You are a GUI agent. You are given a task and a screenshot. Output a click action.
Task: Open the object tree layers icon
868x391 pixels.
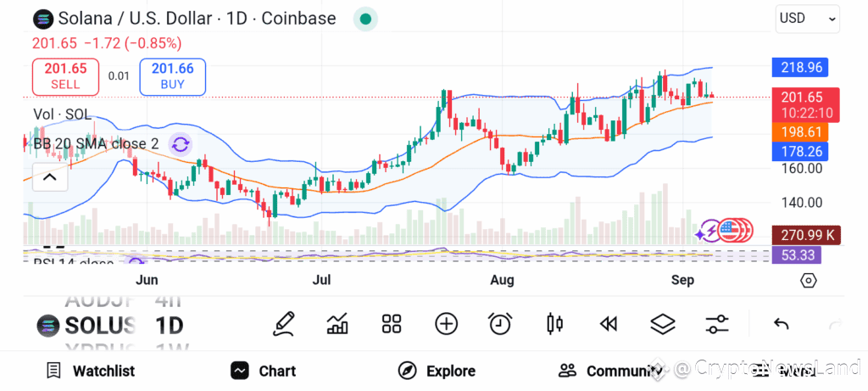663,324
